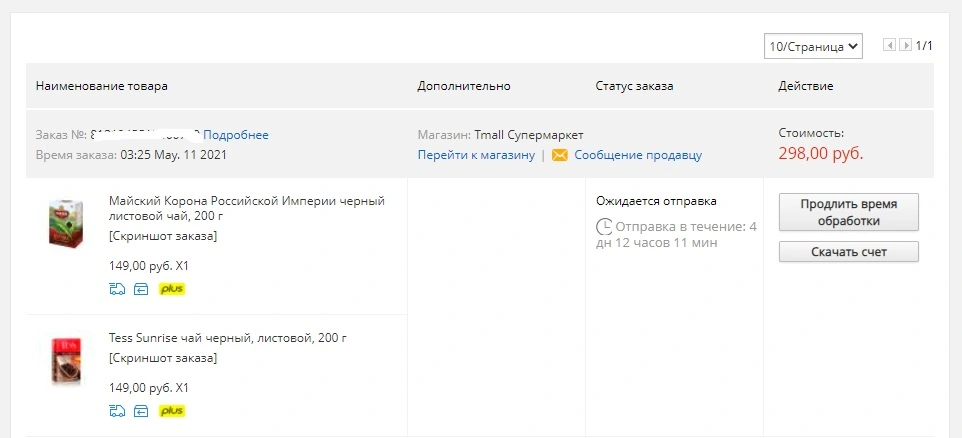The height and width of the screenshot is (438, 962).
Task: Open Скриншот заказа for Tess Sunrise
Action: coord(163,358)
